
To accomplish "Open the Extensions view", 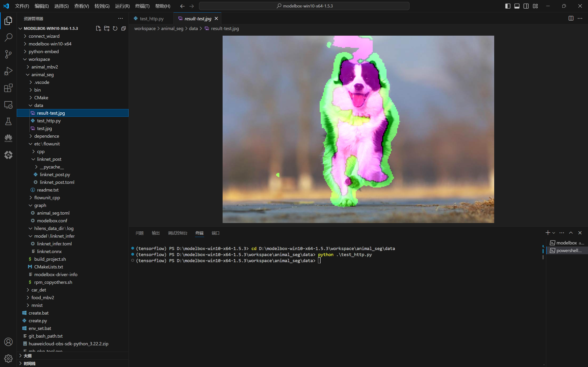I will click(x=8, y=88).
